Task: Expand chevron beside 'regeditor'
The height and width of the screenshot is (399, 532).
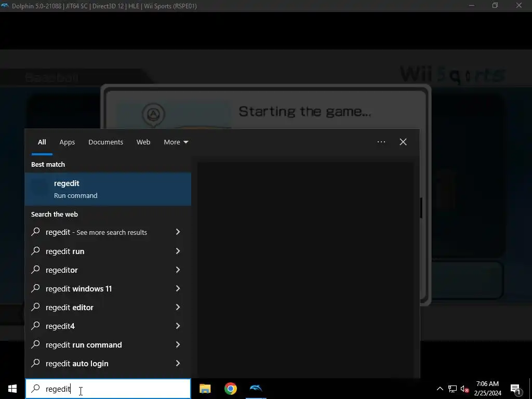Action: click(x=178, y=270)
